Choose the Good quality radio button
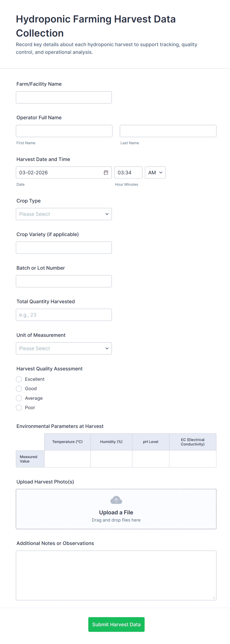230x644 pixels. [x=19, y=389]
